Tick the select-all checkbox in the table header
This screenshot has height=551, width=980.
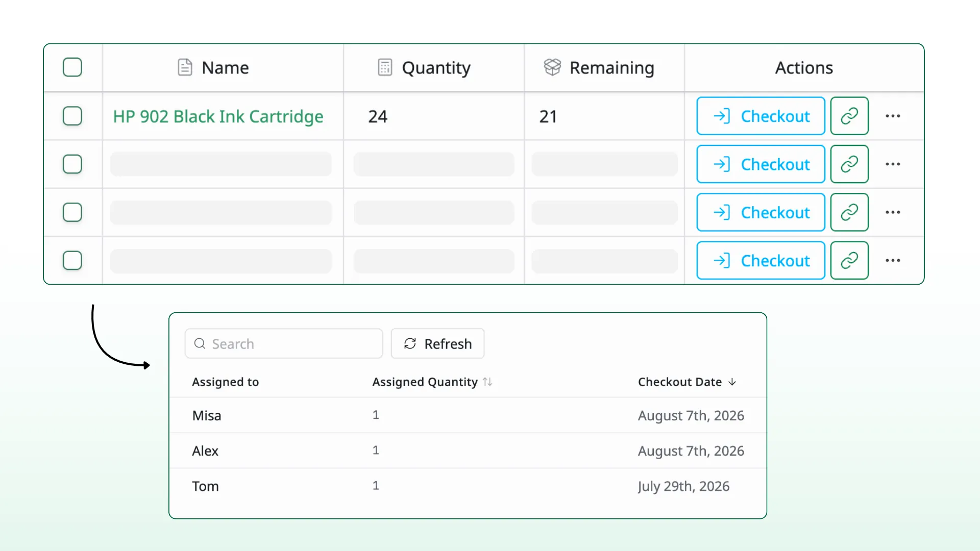tap(72, 67)
